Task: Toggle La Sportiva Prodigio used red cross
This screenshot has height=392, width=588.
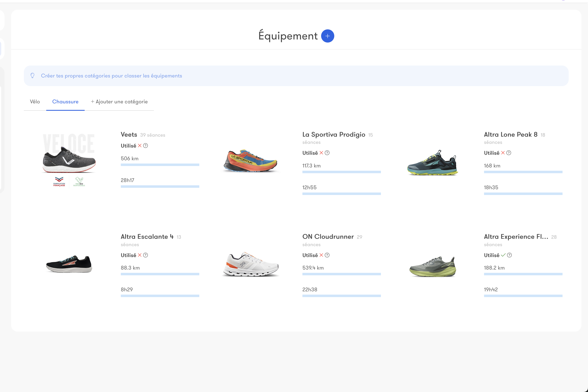Action: click(321, 153)
